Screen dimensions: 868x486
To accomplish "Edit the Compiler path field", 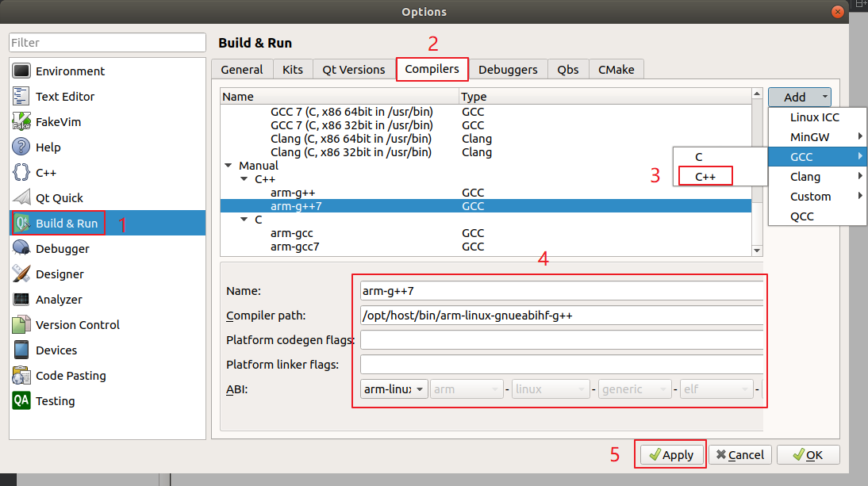I will pyautogui.click(x=561, y=316).
